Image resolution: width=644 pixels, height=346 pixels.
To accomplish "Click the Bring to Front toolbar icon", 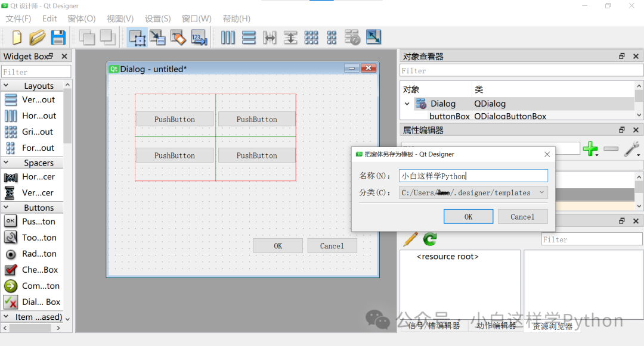I will 107,38.
